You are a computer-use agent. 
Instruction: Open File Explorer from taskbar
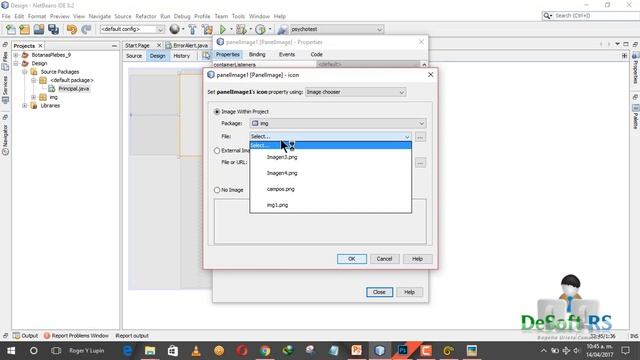click(150, 351)
